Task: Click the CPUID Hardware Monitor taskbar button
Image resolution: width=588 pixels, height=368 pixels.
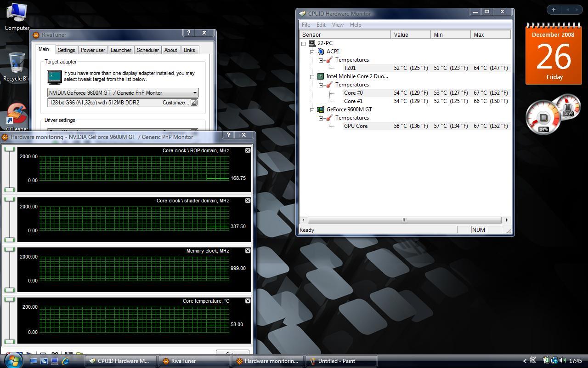Action: pos(121,361)
